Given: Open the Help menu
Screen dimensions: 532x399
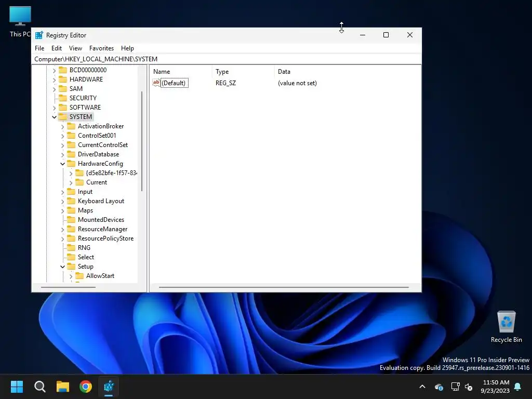Looking at the screenshot, I should tap(128, 48).
